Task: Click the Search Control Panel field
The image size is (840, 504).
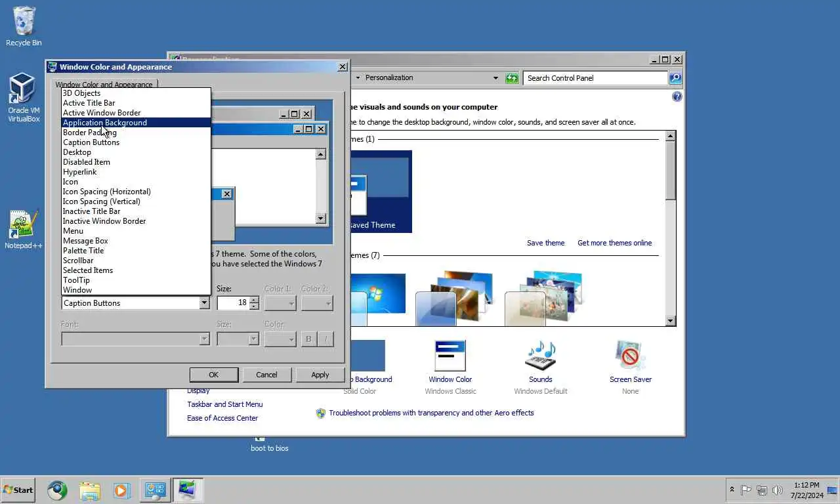Action: click(595, 78)
